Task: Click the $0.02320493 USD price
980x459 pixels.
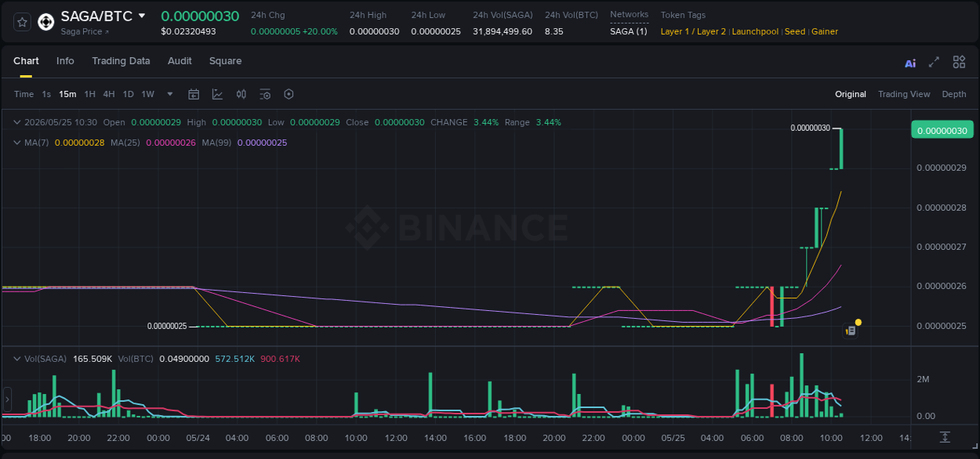Action: point(188,31)
